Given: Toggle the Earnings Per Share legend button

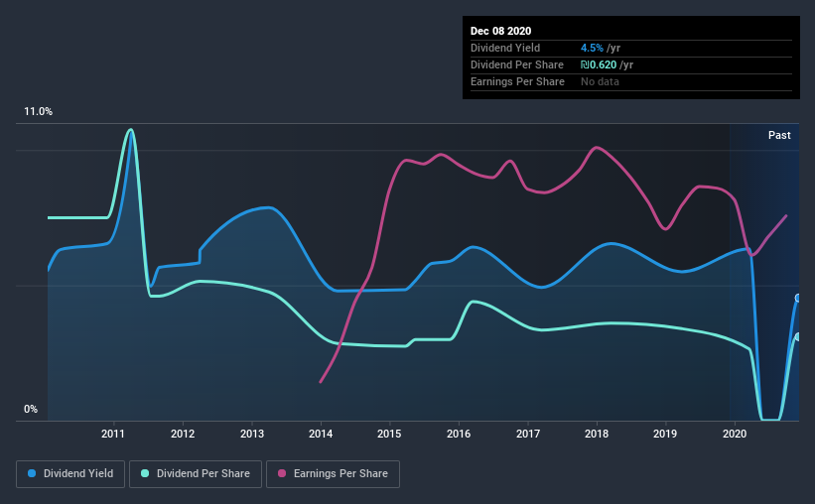Looking at the screenshot, I should pos(333,474).
